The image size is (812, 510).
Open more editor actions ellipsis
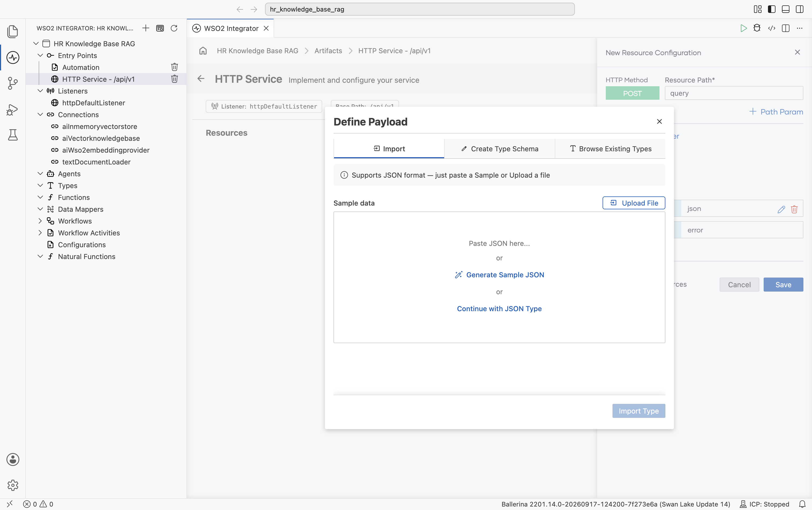pyautogui.click(x=800, y=28)
